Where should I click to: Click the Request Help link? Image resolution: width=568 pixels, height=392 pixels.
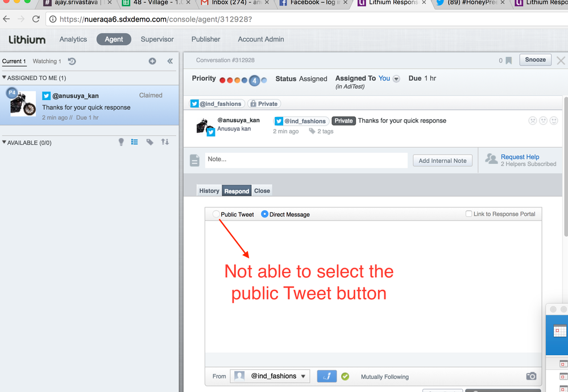click(x=520, y=157)
